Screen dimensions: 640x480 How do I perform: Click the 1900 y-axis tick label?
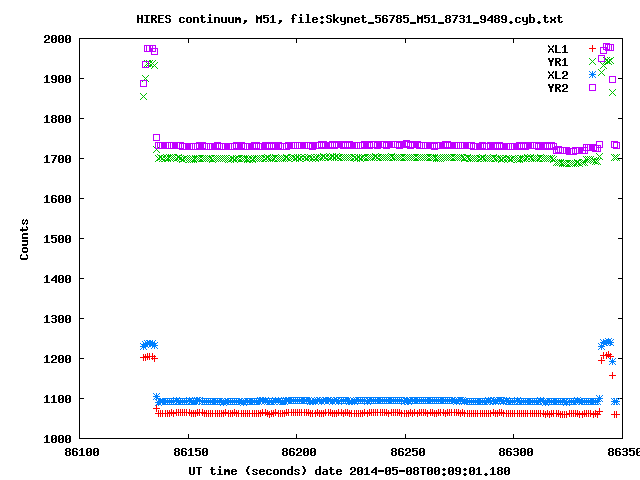coord(57,79)
